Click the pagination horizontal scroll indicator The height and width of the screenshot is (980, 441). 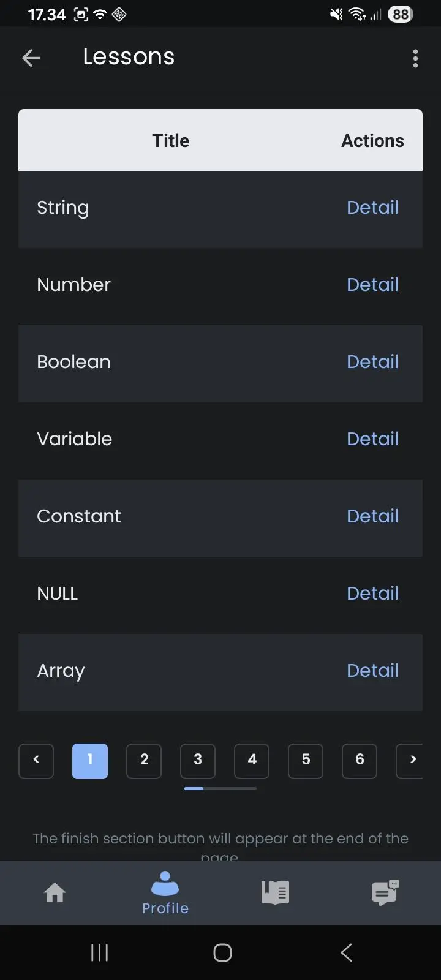point(221,789)
